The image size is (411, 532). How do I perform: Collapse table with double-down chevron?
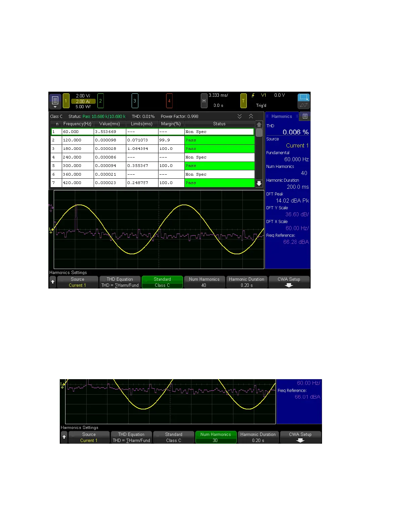point(239,116)
